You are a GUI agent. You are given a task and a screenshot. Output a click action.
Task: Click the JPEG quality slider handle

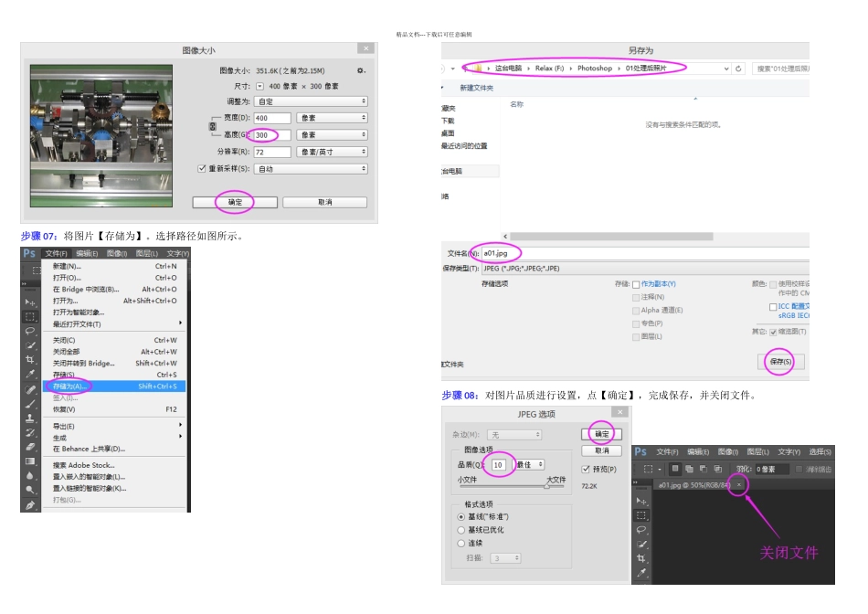coord(547,486)
